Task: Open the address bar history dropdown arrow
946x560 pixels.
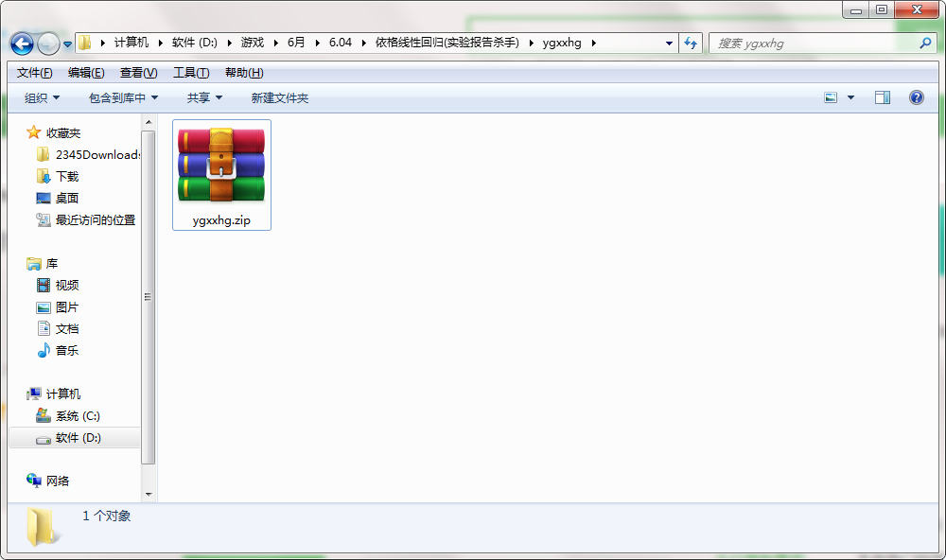Action: click(669, 44)
